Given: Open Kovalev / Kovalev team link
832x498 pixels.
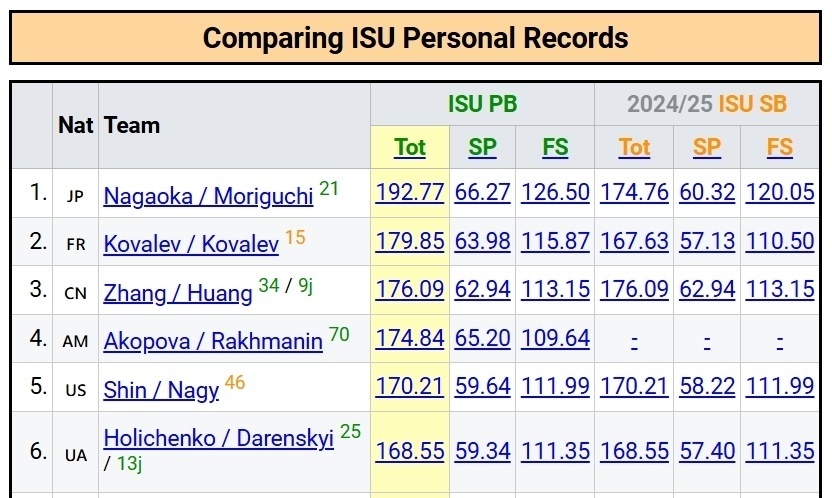Looking at the screenshot, I should [191, 243].
